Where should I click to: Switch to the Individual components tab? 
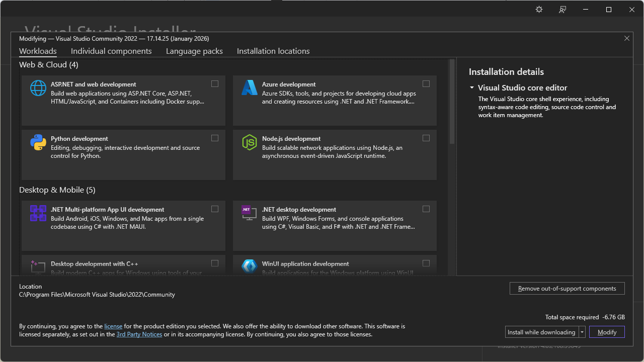[x=111, y=51]
